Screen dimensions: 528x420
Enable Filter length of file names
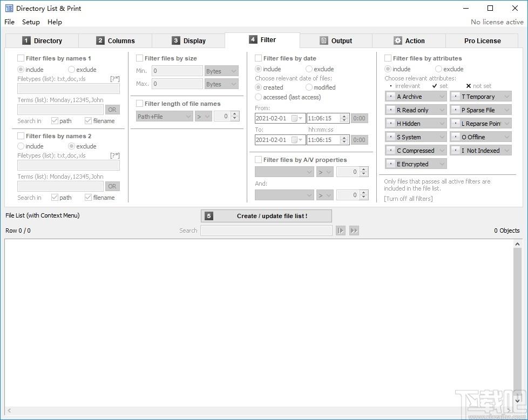139,104
